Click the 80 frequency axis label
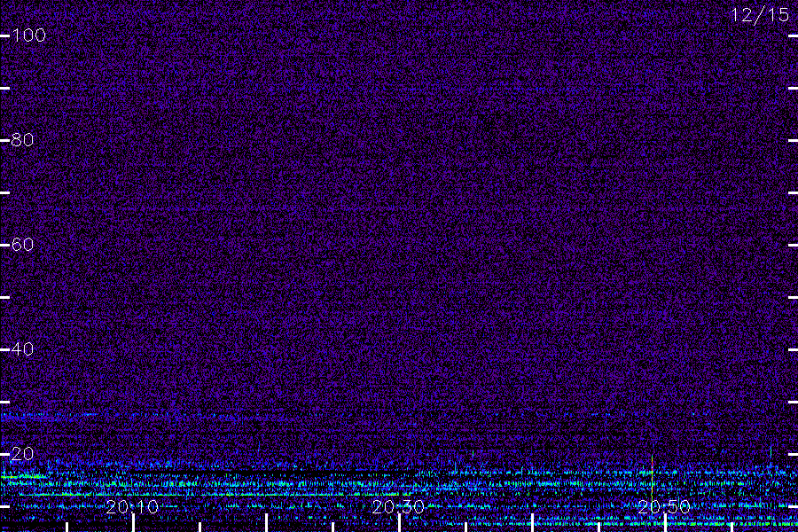The image size is (798, 532). 22,140
